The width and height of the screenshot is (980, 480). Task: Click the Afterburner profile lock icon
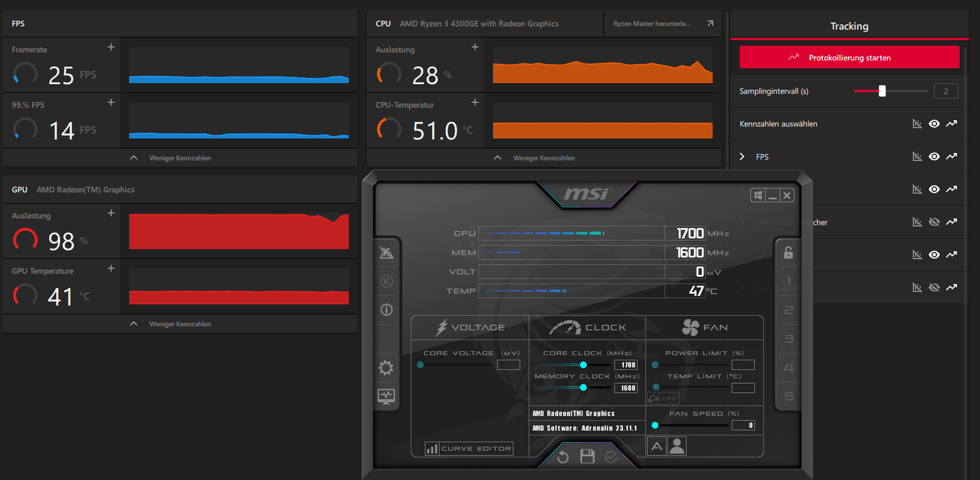tap(788, 252)
